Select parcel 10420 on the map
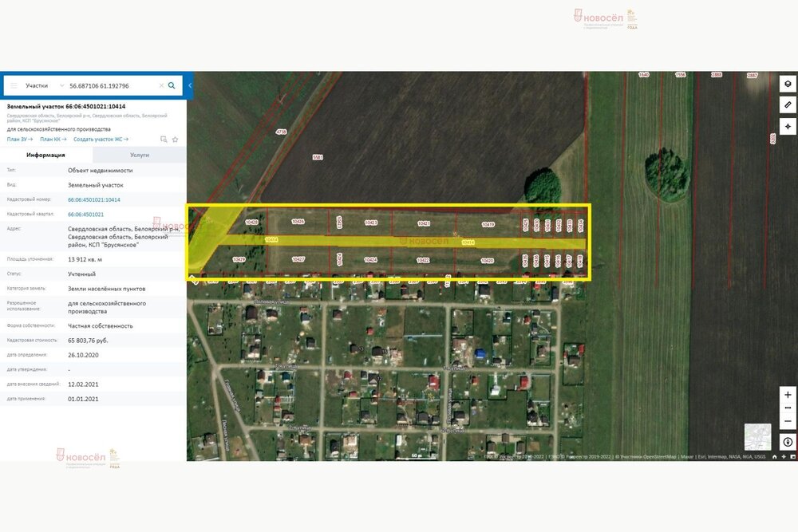The width and height of the screenshot is (798, 532). 487,260
